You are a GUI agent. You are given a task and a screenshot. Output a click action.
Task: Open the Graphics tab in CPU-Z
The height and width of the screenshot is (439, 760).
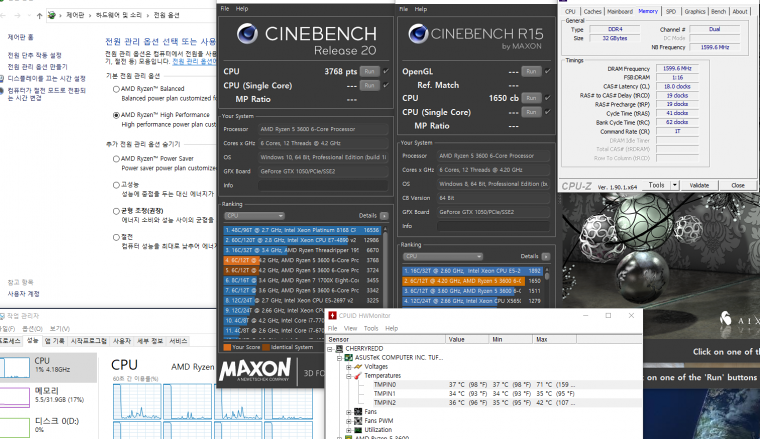point(695,12)
